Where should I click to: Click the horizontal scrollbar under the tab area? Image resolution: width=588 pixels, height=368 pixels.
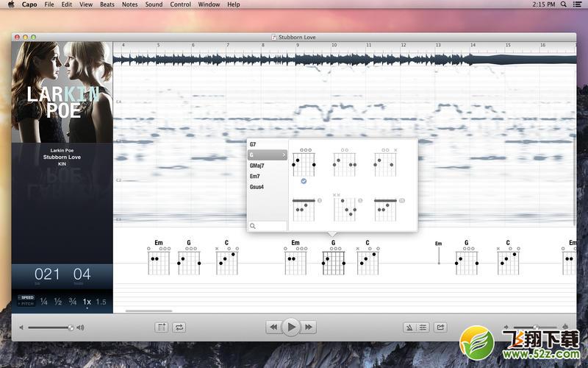(149, 311)
